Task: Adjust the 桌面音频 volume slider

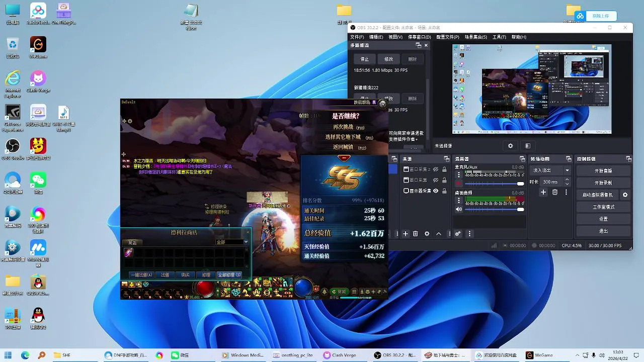Action: pos(495,209)
